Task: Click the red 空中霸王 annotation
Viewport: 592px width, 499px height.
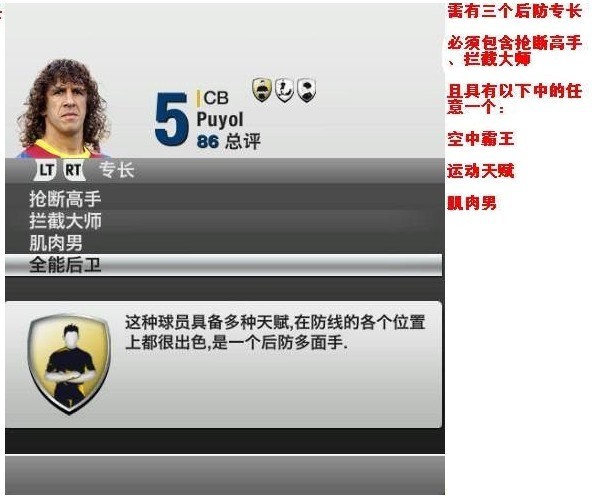Action: click(481, 139)
